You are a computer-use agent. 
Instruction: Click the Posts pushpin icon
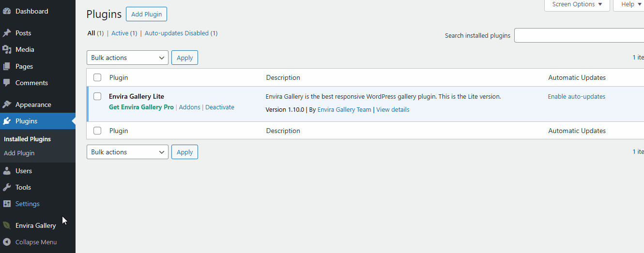click(7, 33)
